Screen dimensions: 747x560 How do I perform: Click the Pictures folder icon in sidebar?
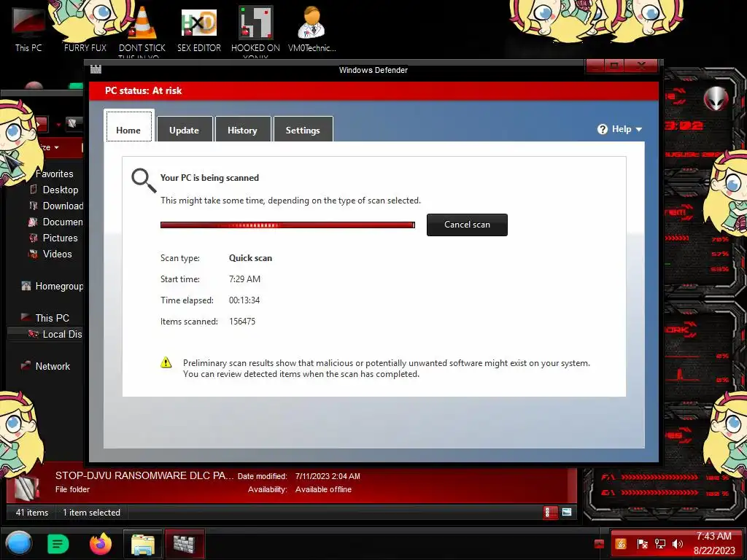34,238
